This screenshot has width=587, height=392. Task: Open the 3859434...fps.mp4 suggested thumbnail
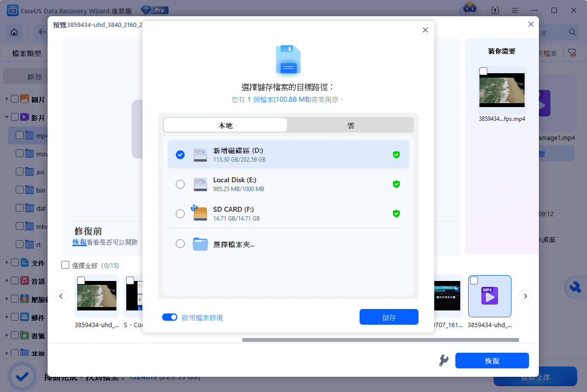click(502, 90)
